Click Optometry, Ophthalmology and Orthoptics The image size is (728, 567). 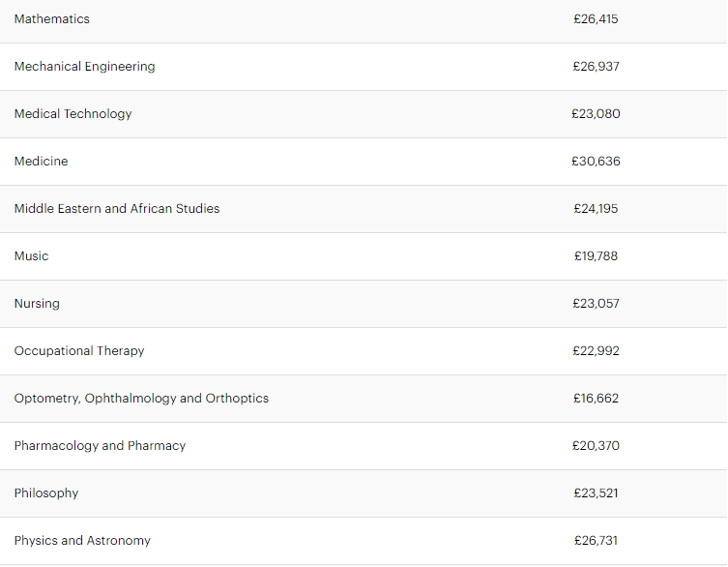point(141,399)
